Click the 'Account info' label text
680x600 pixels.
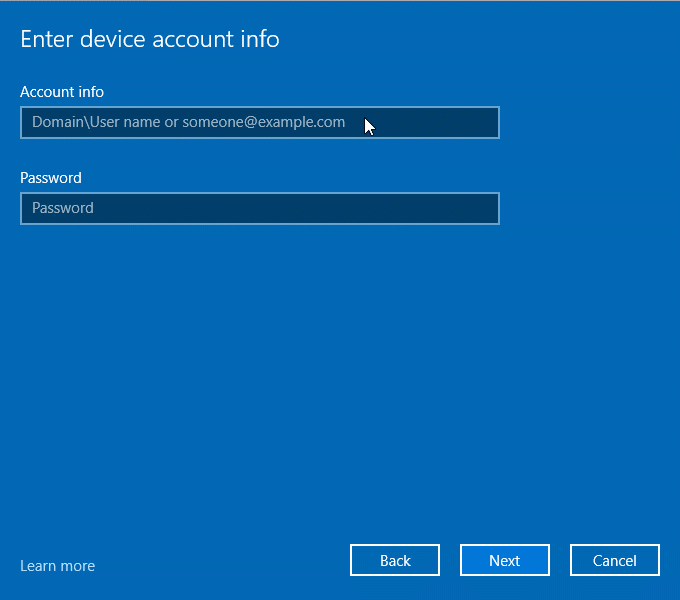62,92
